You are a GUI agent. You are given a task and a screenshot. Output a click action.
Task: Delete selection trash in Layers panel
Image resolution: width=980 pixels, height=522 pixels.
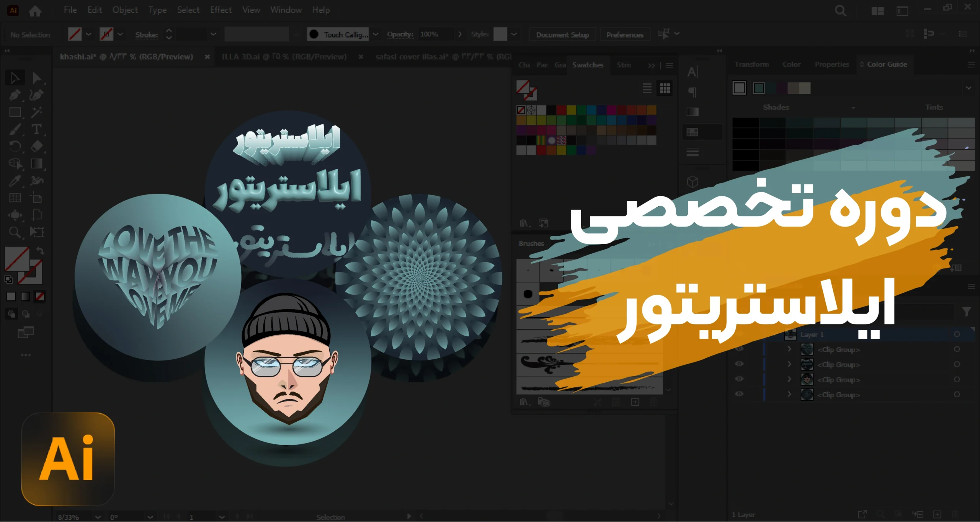(955, 514)
